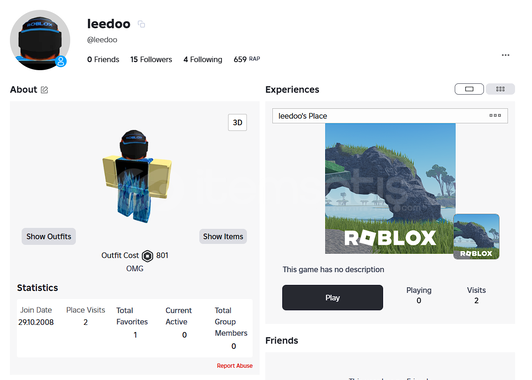Switch Experiences to slideshow view

coord(469,89)
